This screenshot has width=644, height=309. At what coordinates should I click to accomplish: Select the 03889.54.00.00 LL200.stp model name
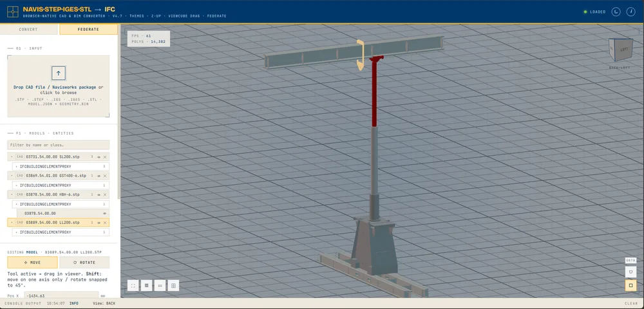click(x=52, y=222)
